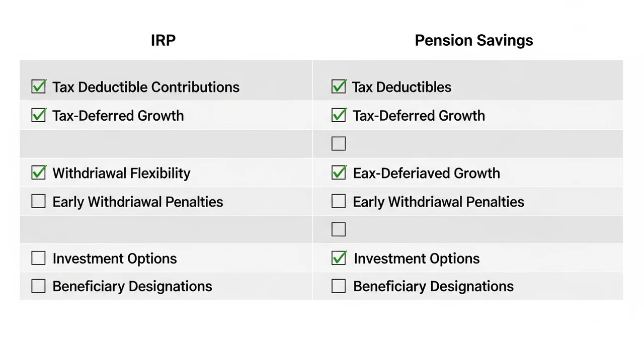Check Pension Savings Early Withdriawal Penalties box

point(339,202)
